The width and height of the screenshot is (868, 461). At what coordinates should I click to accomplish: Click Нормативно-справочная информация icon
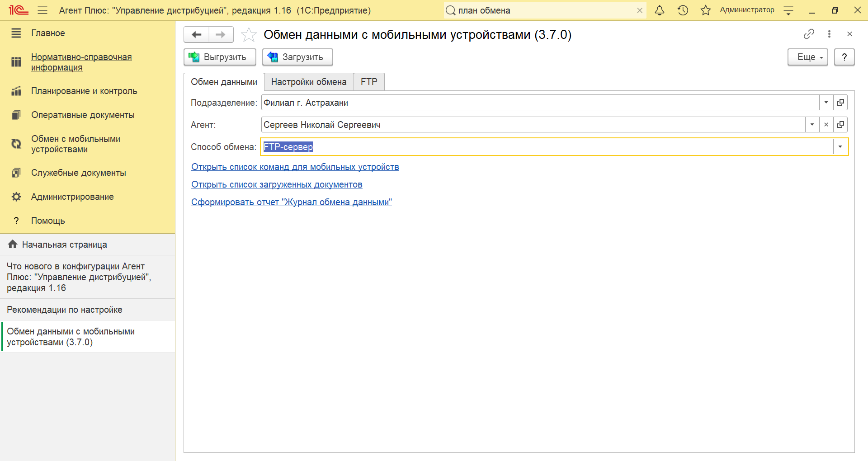coord(16,62)
